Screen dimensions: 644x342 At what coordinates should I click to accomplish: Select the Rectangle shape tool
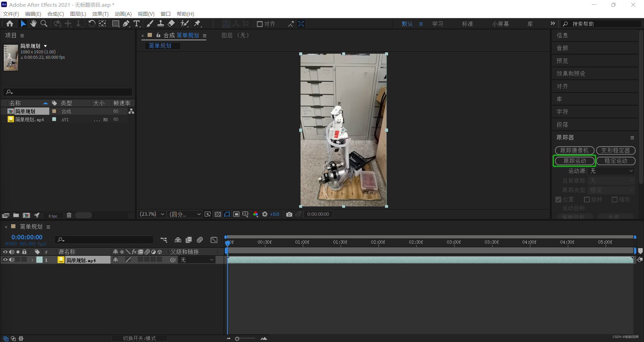pos(115,23)
